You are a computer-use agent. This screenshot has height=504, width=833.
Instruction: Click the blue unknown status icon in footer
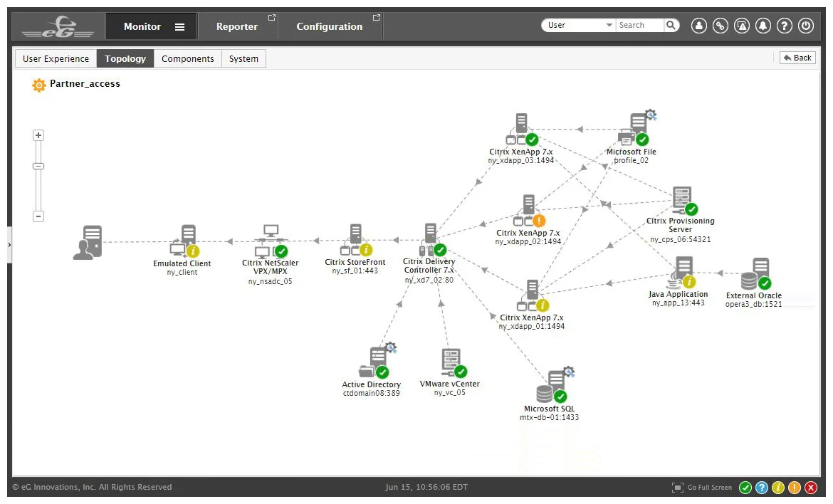click(762, 488)
